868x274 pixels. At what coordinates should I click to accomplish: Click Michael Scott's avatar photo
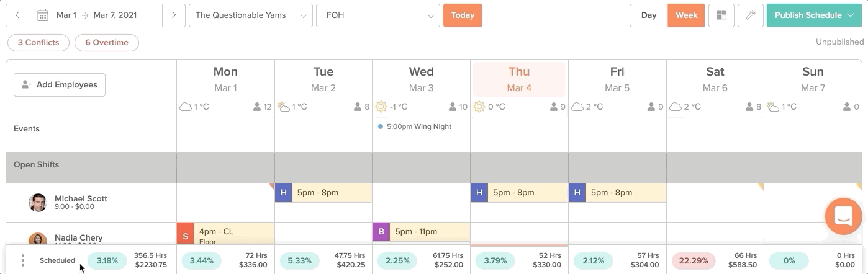pyautogui.click(x=38, y=203)
